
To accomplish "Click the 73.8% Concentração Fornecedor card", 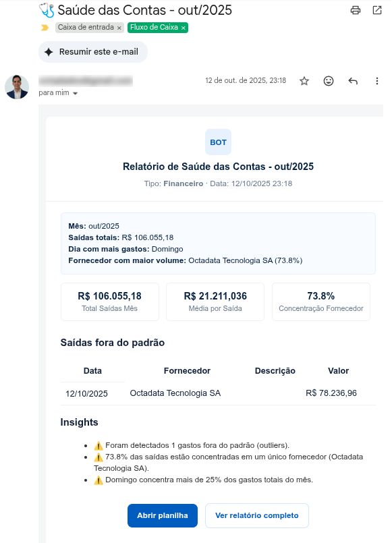I will 320,302.
